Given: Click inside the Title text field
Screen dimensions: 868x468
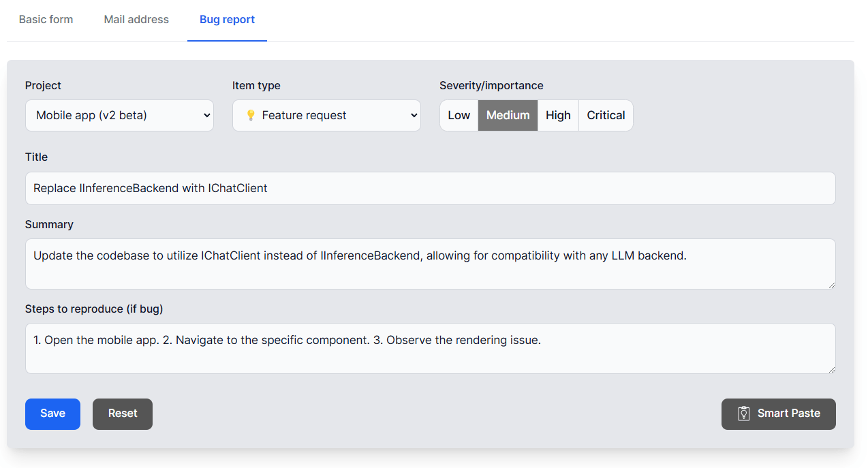Looking at the screenshot, I should [x=430, y=188].
